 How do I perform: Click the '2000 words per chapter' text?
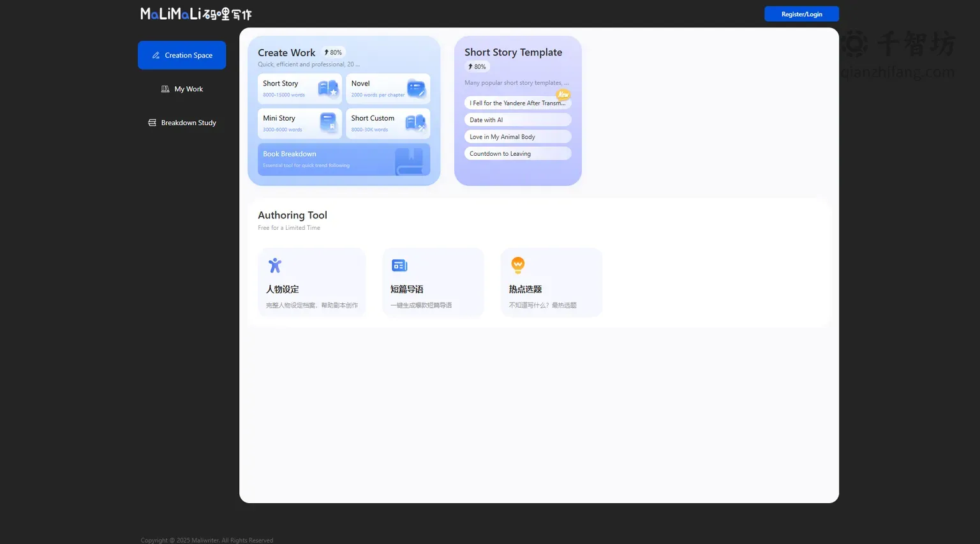pos(378,95)
